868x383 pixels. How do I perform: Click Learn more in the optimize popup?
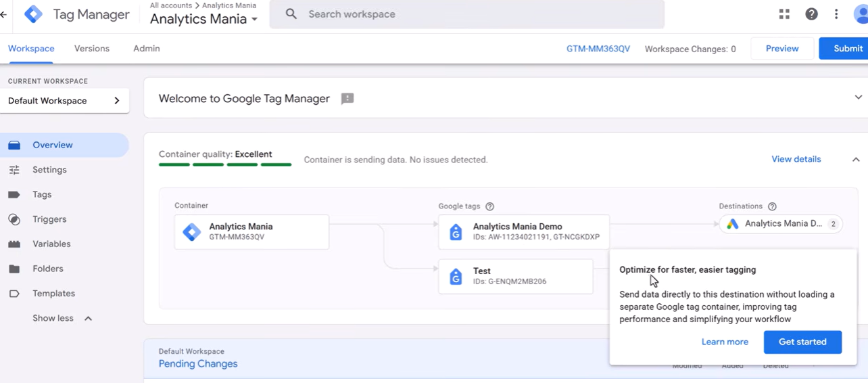click(725, 342)
